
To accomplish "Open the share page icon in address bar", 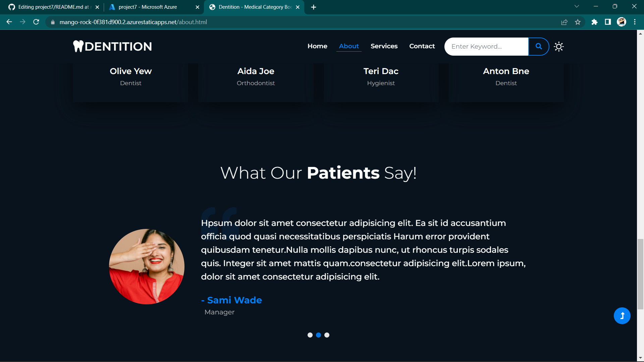I will click(564, 22).
